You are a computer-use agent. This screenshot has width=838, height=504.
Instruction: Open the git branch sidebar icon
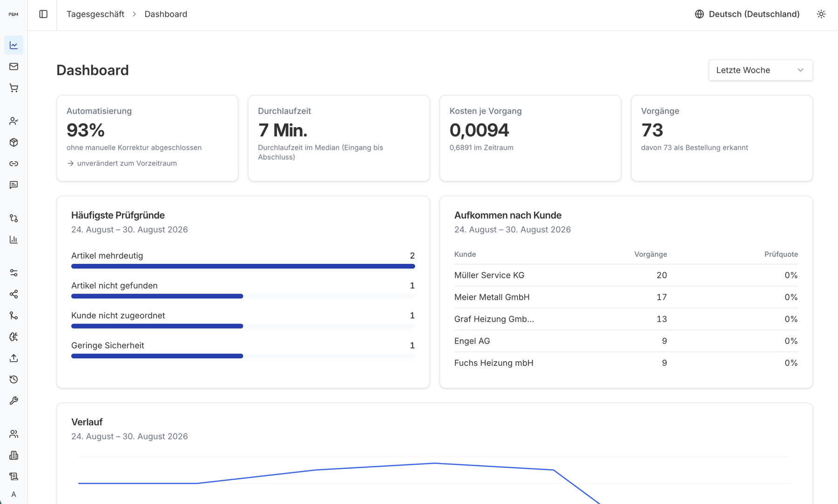click(x=14, y=316)
